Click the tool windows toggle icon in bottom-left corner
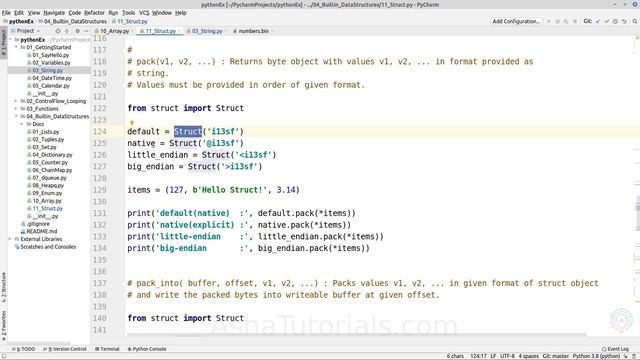The image size is (640, 360). pos(4,356)
